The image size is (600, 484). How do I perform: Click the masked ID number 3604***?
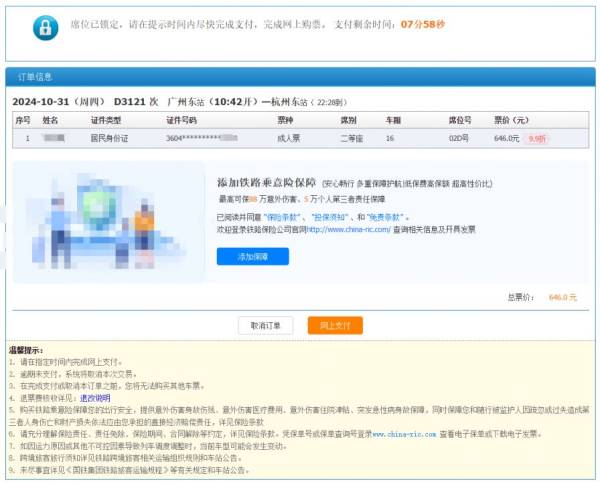(202, 138)
